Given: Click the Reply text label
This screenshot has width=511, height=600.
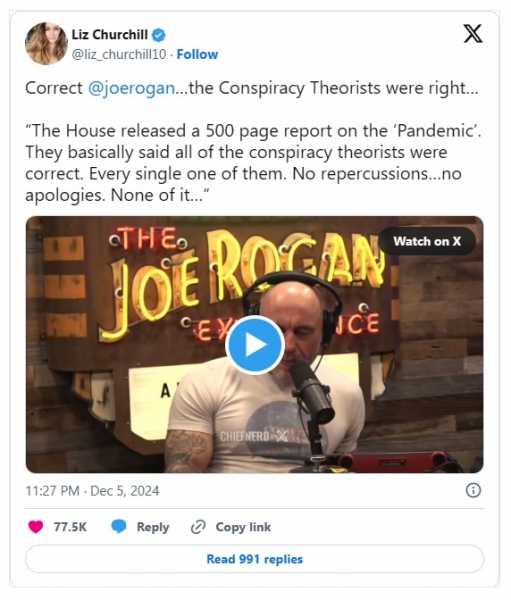Looking at the screenshot, I should [153, 527].
